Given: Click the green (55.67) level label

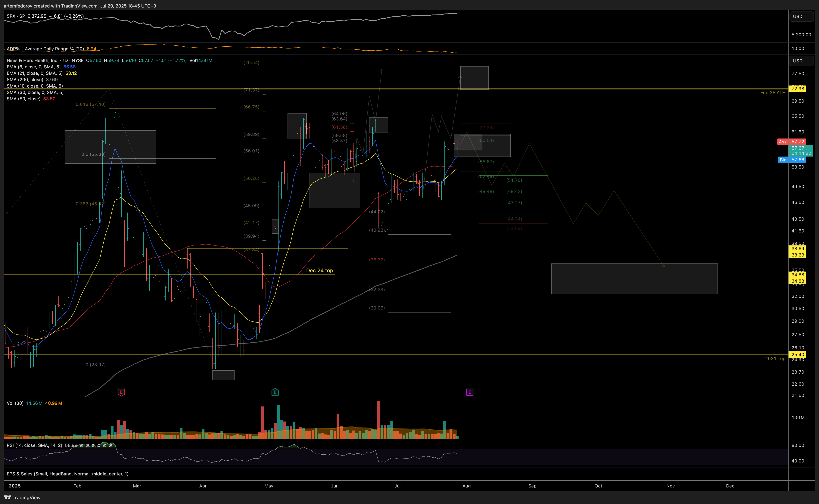Looking at the screenshot, I should [x=486, y=162].
